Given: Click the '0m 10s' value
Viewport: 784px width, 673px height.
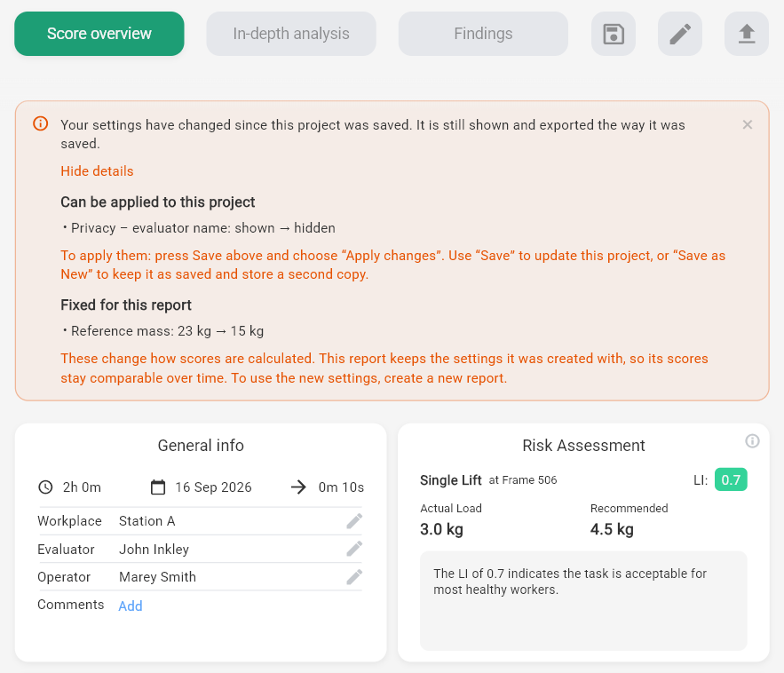Looking at the screenshot, I should 341,487.
